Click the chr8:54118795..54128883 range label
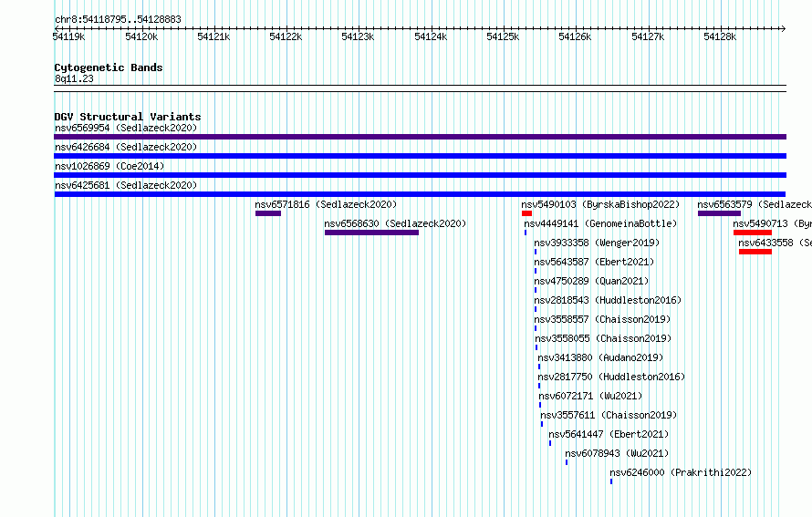This screenshot has width=812, height=517. (x=118, y=19)
